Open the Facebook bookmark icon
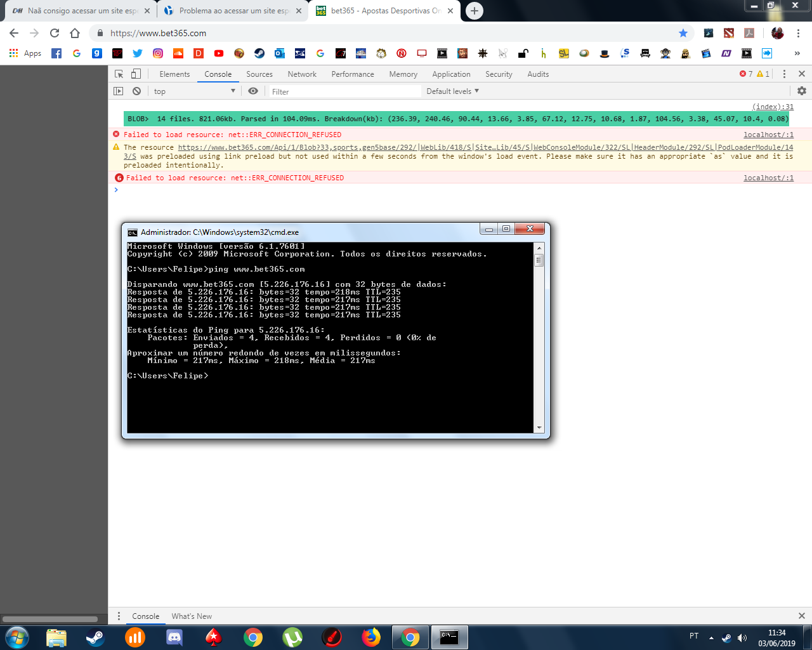 (x=56, y=53)
